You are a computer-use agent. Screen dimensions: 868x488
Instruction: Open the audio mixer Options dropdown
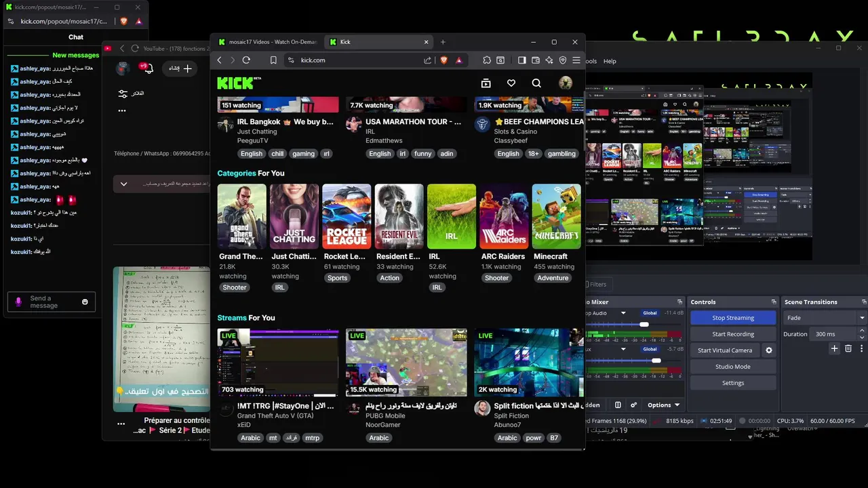[663, 405]
